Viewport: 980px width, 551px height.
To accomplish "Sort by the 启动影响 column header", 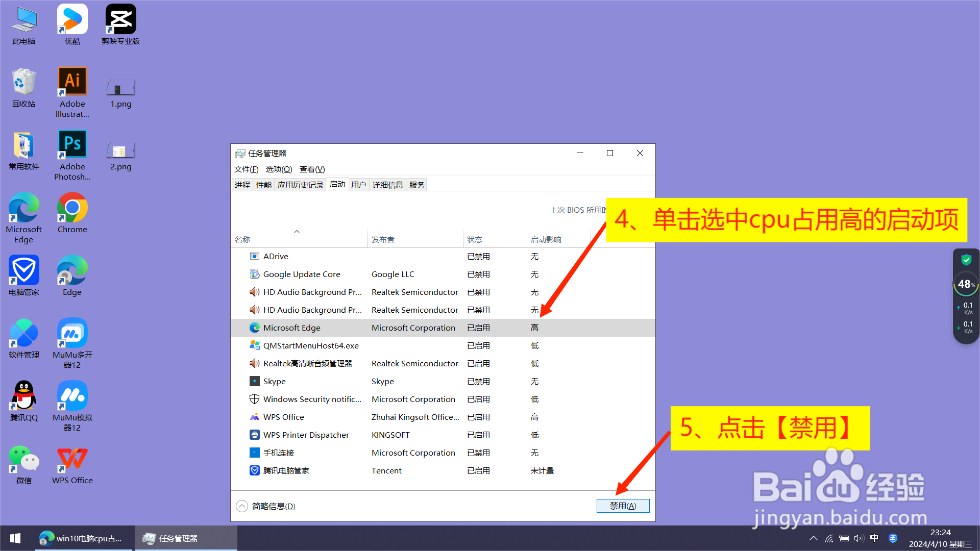I will pyautogui.click(x=559, y=239).
